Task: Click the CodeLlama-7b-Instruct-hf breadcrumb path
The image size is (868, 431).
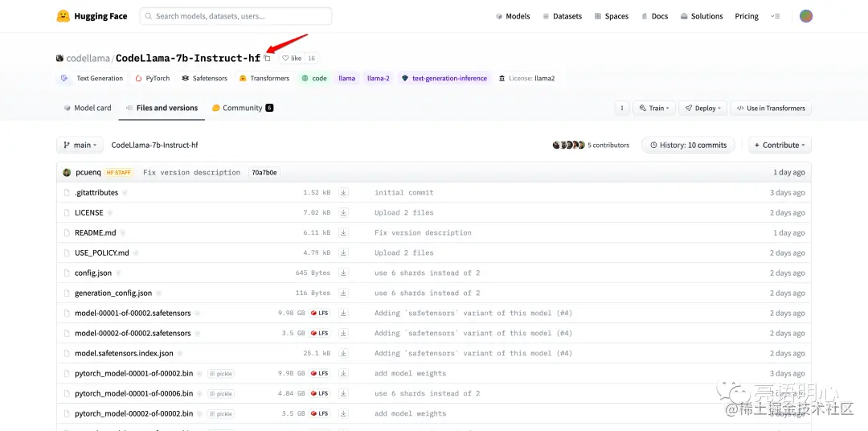Action: 154,146
